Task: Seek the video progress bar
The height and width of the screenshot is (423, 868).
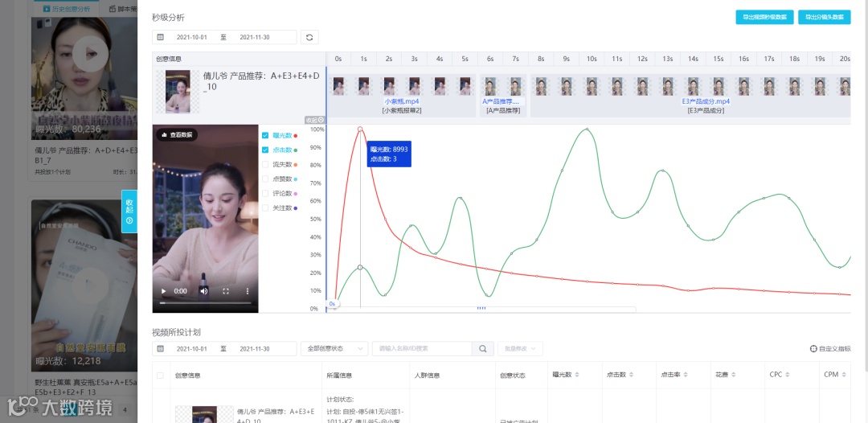Action: (206, 303)
